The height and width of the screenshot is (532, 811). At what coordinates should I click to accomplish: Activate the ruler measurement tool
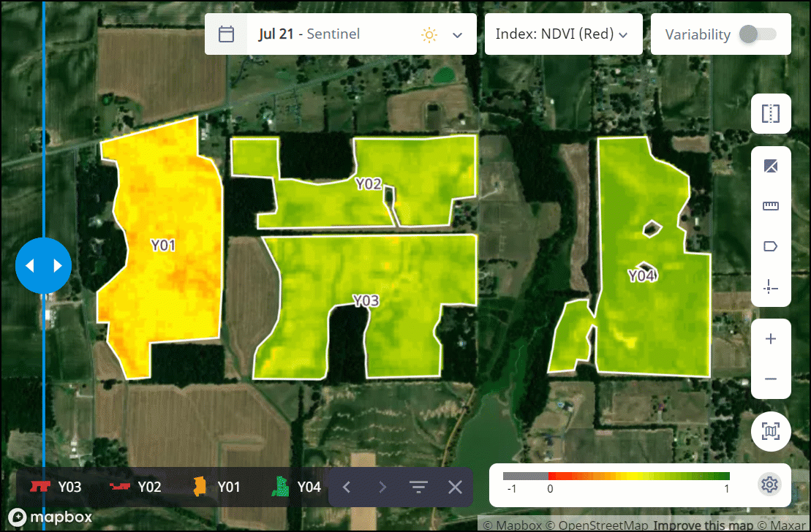point(771,206)
